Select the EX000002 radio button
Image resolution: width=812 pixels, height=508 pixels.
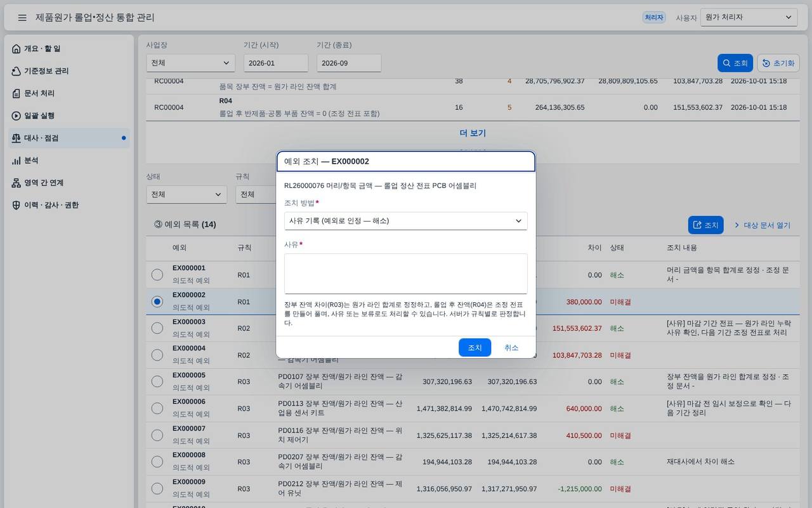(157, 302)
